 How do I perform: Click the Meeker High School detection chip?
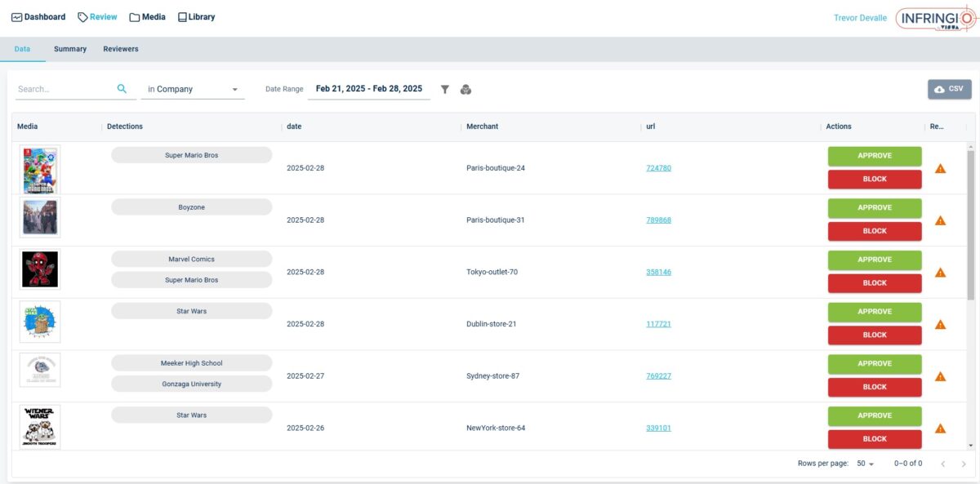pos(192,363)
